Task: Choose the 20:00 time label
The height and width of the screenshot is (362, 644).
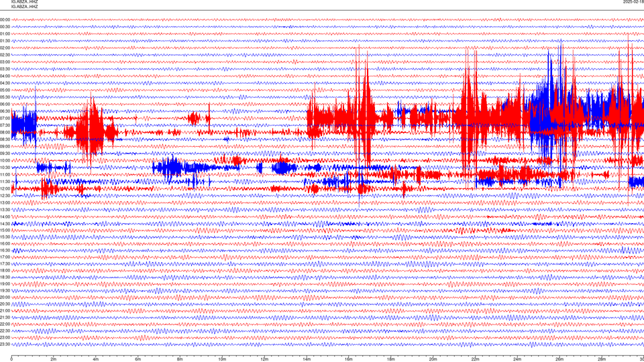Action: click(x=5, y=297)
